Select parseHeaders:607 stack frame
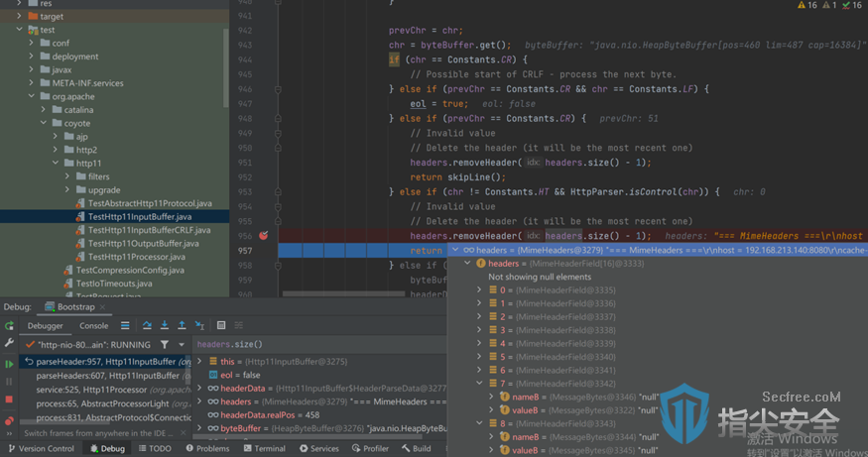 click(105, 376)
